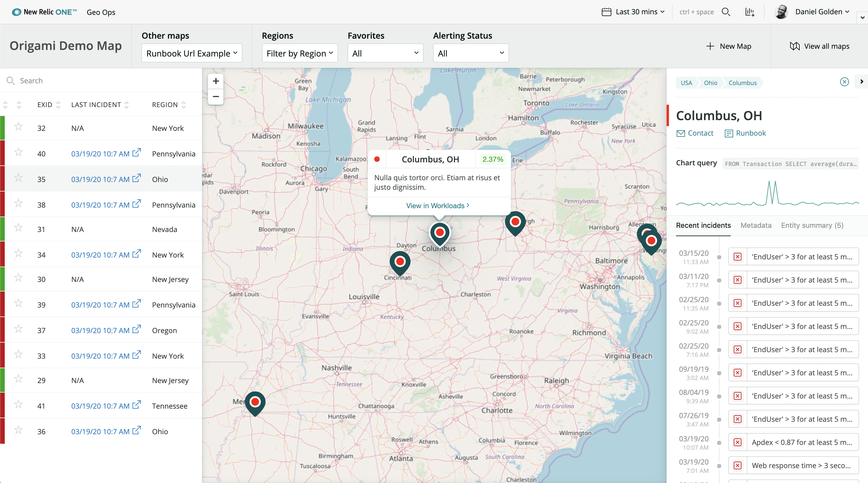Image resolution: width=868 pixels, height=483 pixels.
Task: Zoom in on the map
Action: pos(216,81)
